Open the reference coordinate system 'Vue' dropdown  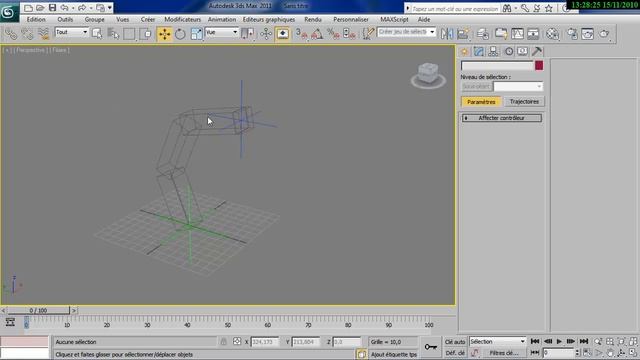[222, 32]
